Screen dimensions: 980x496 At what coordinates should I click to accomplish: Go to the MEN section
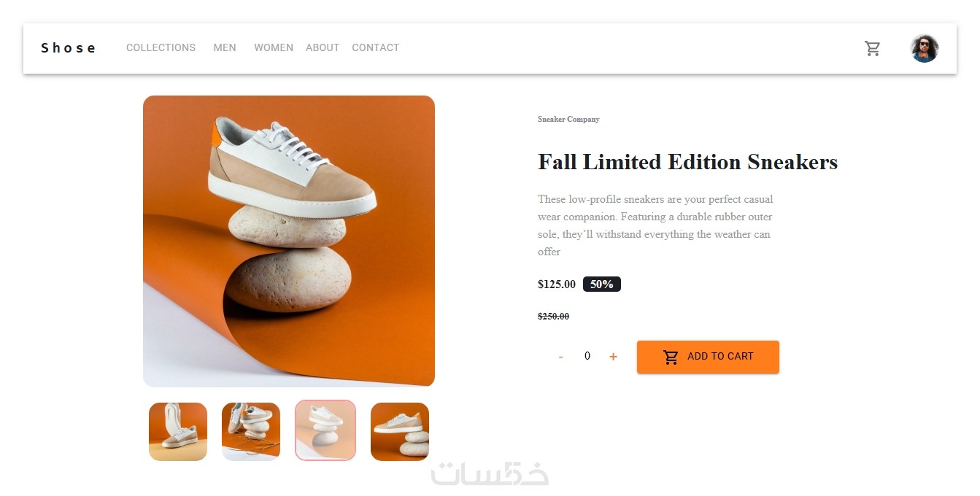225,48
